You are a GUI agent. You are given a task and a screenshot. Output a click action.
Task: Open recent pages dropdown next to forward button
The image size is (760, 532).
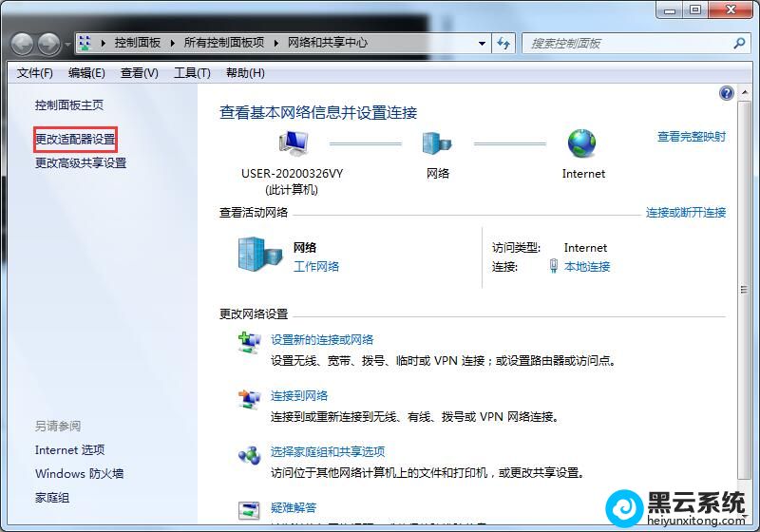(x=67, y=44)
